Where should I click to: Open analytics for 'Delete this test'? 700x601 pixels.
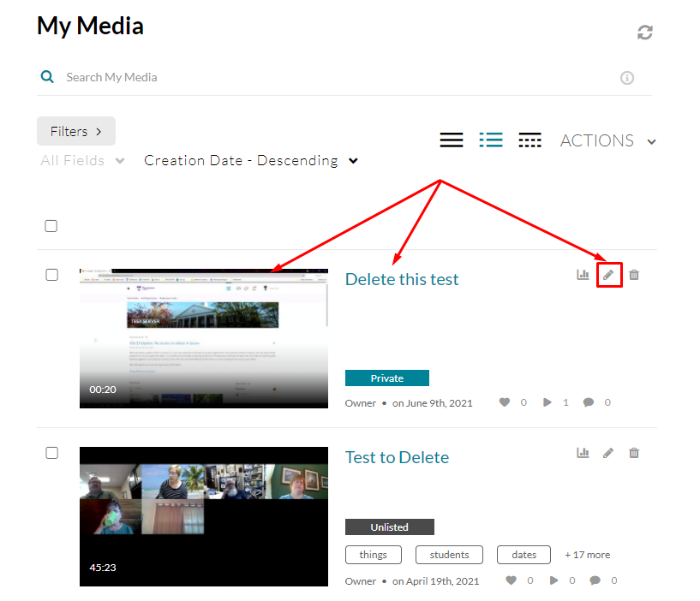[583, 275]
